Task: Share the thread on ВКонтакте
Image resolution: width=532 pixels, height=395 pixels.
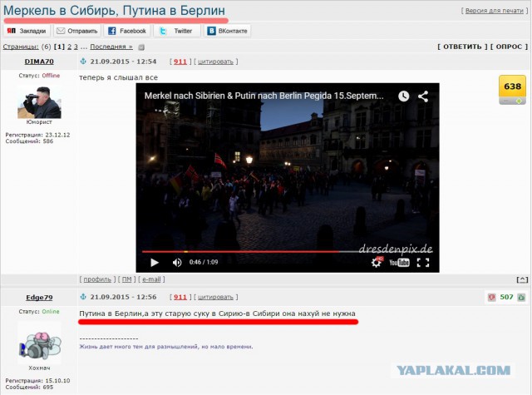Action: [227, 31]
